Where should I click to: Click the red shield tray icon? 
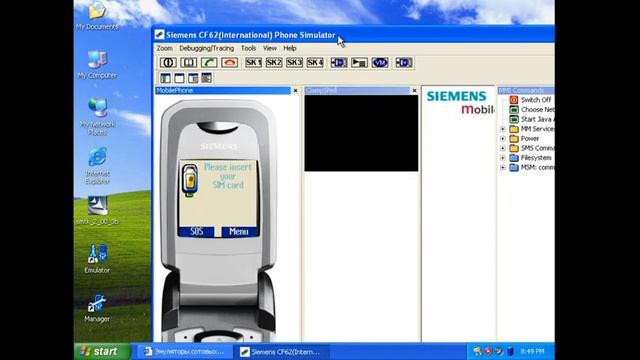click(488, 351)
